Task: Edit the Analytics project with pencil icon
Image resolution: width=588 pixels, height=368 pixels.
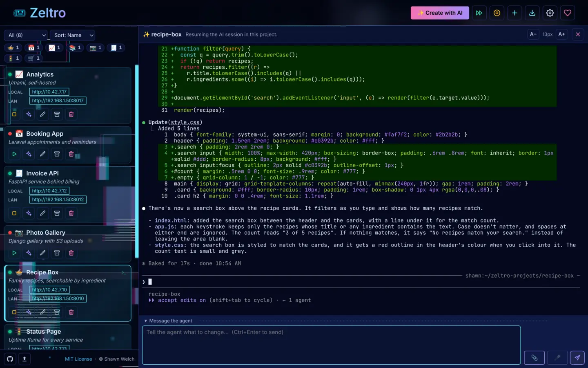Action: (43, 114)
